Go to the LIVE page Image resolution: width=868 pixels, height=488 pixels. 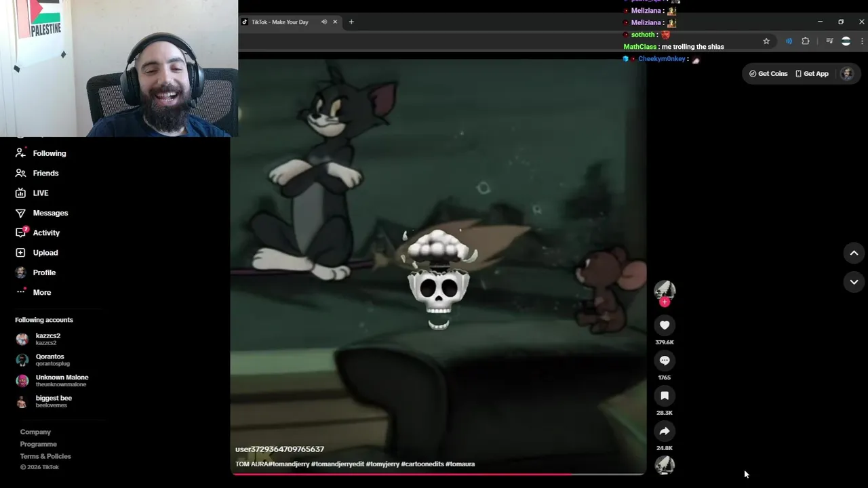pos(32,193)
